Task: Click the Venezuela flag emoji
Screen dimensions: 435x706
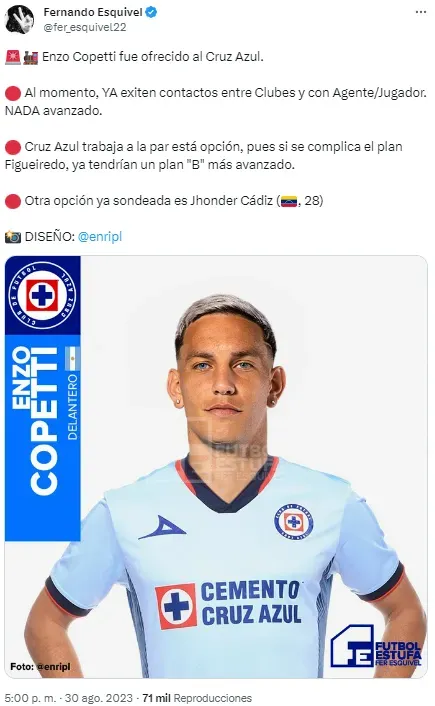Action: [x=289, y=201]
